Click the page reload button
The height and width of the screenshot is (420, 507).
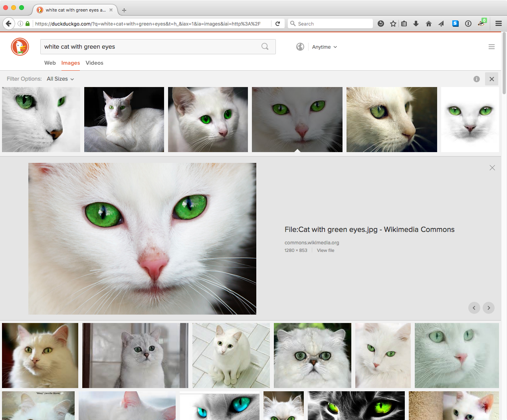click(x=277, y=24)
